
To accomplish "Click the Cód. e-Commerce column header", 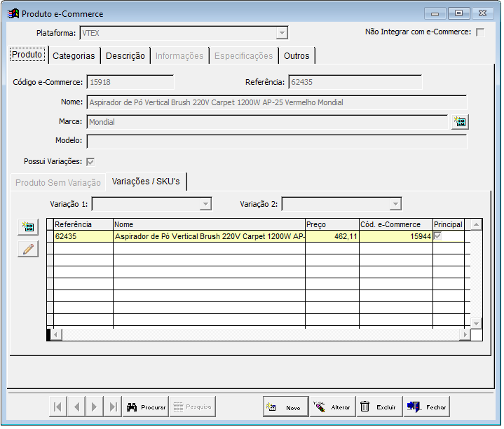I will (397, 226).
